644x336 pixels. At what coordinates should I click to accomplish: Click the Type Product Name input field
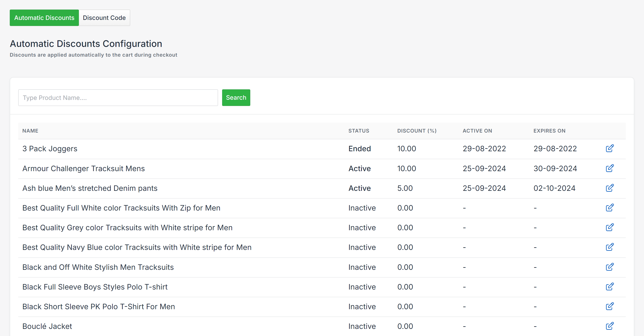click(x=118, y=98)
